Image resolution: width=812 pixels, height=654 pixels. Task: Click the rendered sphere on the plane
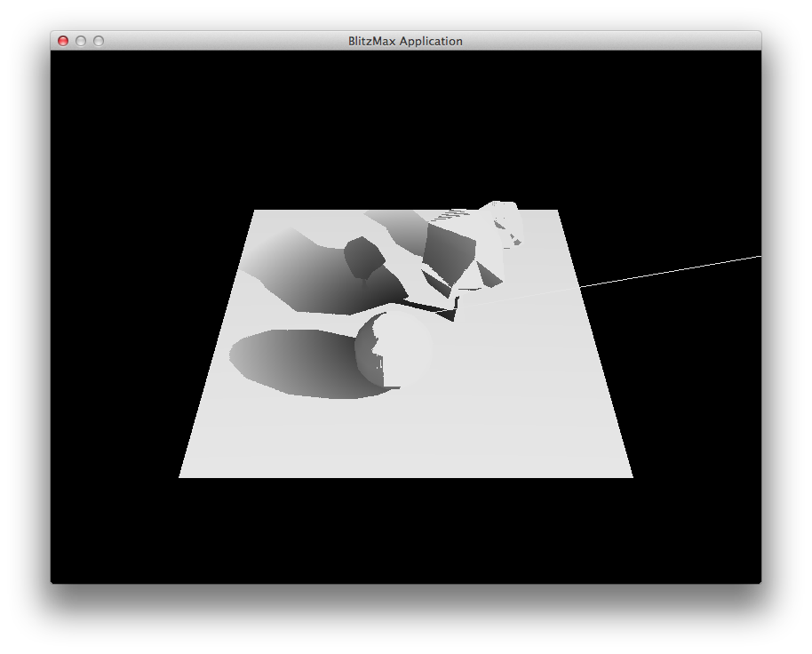click(x=394, y=348)
